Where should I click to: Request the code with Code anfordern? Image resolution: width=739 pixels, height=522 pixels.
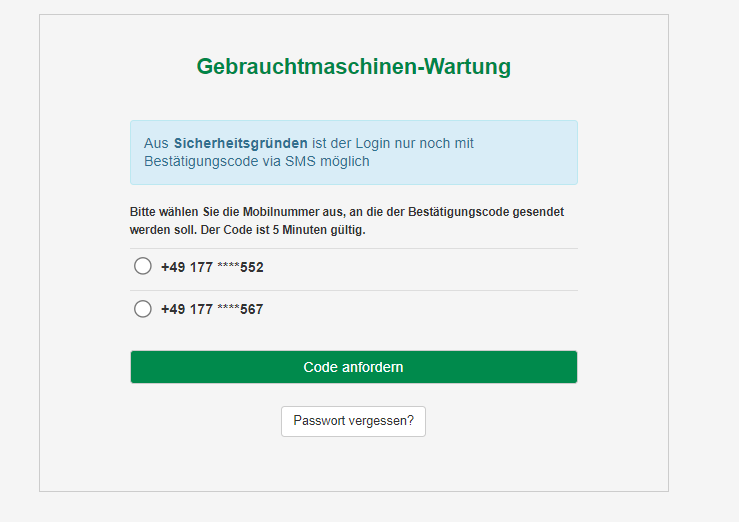point(353,367)
